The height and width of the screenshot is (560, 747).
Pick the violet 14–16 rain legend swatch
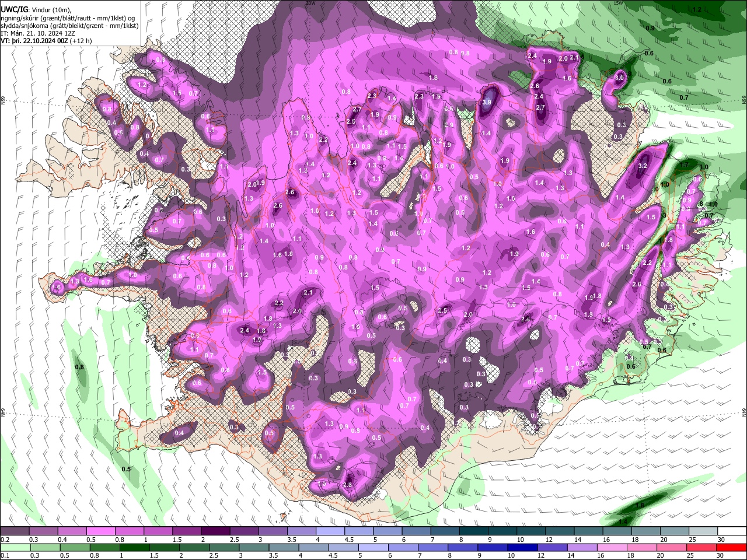[x=582, y=548]
